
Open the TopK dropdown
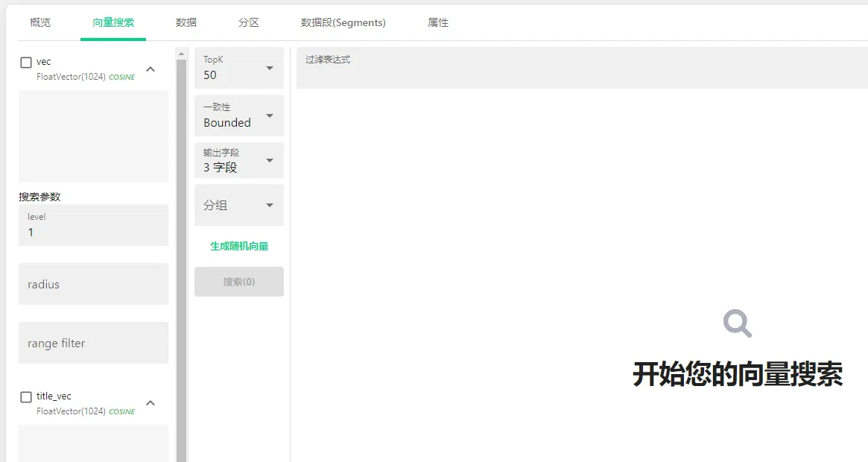(x=239, y=68)
